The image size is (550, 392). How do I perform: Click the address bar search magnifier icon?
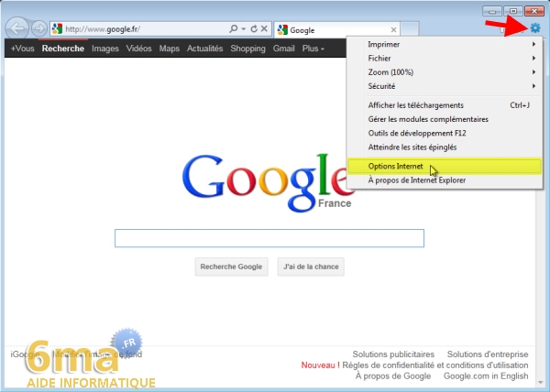tap(233, 28)
